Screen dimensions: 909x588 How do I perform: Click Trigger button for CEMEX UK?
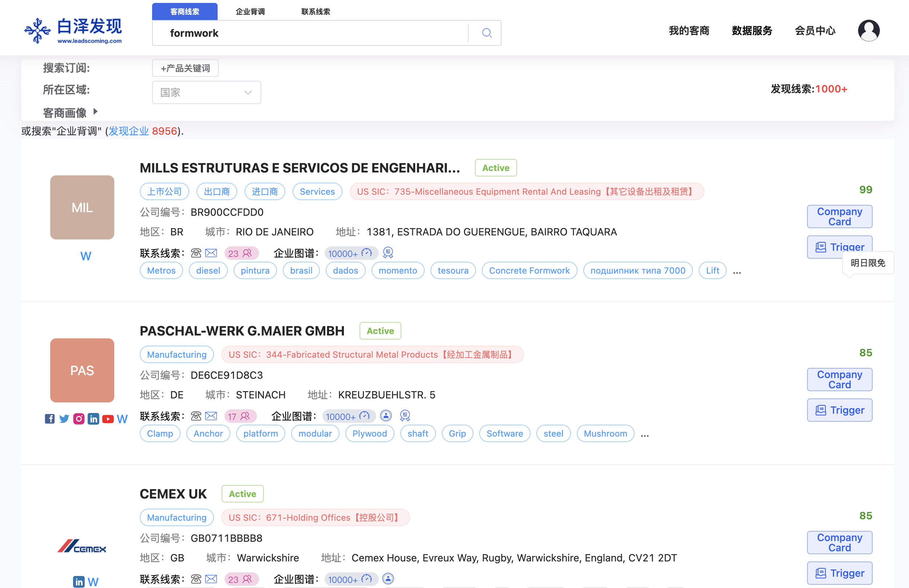(x=839, y=573)
